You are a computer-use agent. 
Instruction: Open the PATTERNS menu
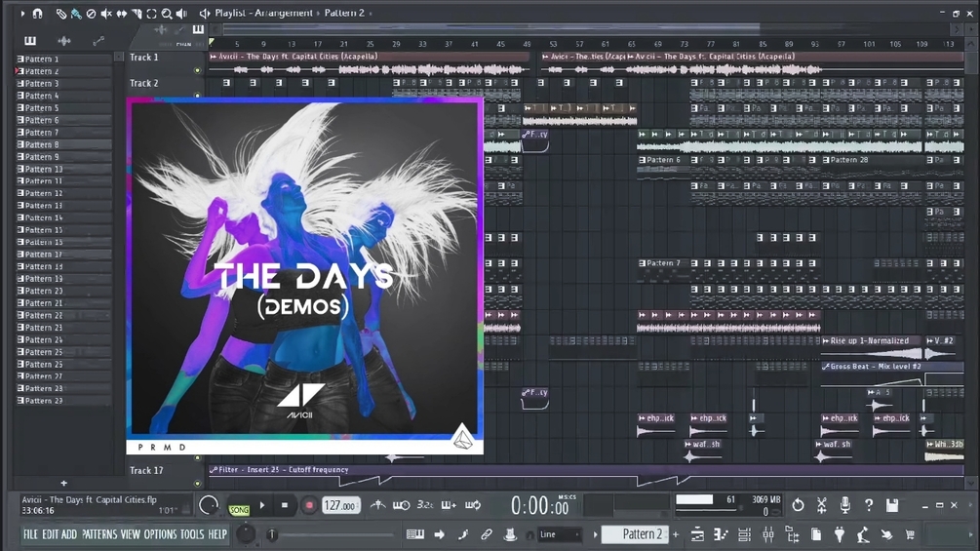click(x=99, y=534)
